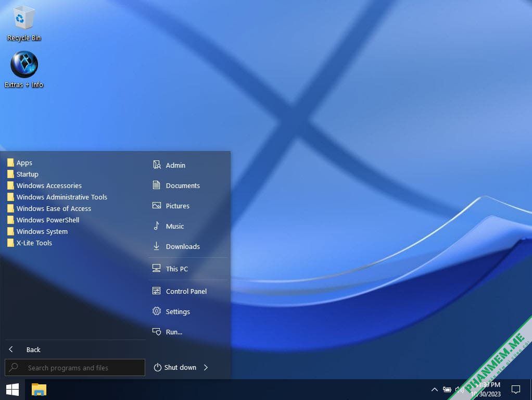532x400 pixels.
Task: Click the Apps folder icon
Action: click(x=10, y=162)
